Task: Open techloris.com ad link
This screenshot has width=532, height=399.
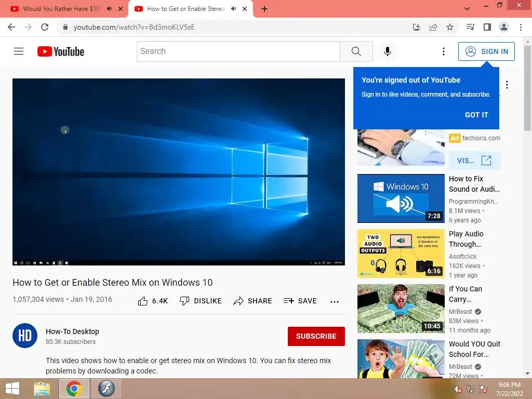Action: tap(481, 138)
